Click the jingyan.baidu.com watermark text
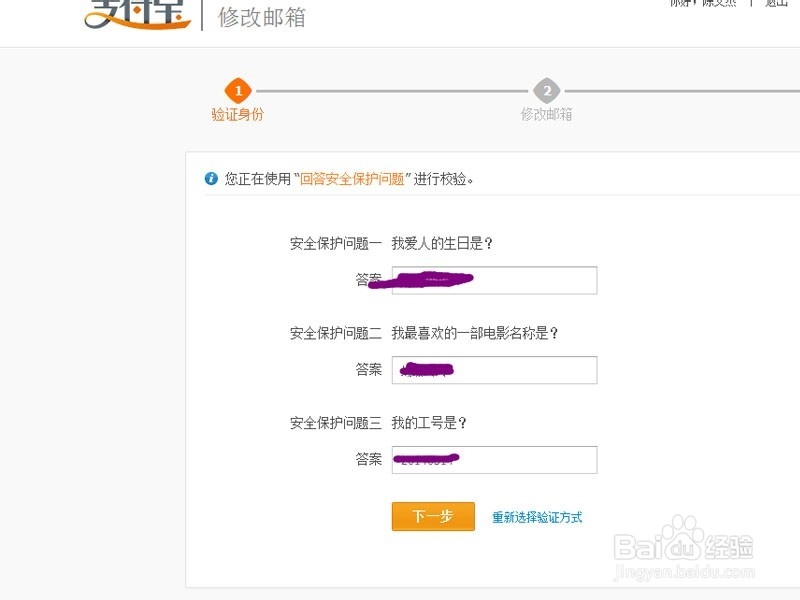Image resolution: width=800 pixels, height=600 pixels. click(x=684, y=572)
